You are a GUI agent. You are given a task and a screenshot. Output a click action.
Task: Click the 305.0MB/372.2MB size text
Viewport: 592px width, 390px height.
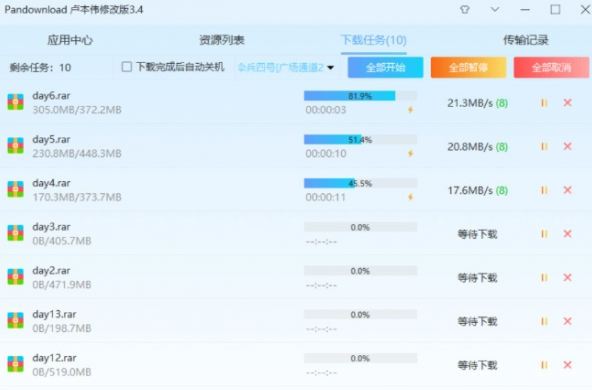pyautogui.click(x=77, y=110)
